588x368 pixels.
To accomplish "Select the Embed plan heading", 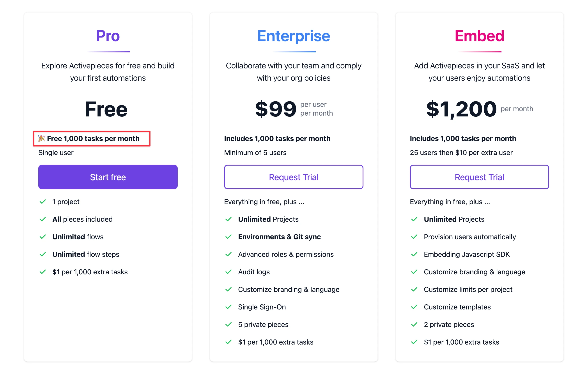I will point(479,36).
